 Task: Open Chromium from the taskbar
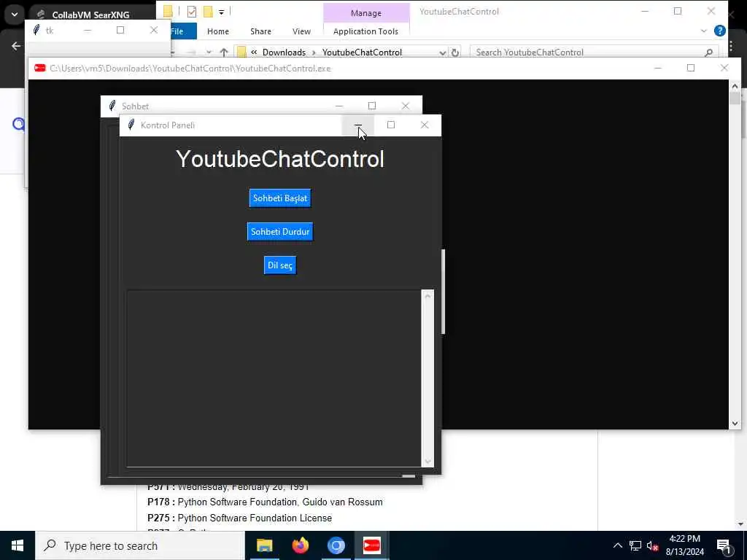pyautogui.click(x=336, y=545)
